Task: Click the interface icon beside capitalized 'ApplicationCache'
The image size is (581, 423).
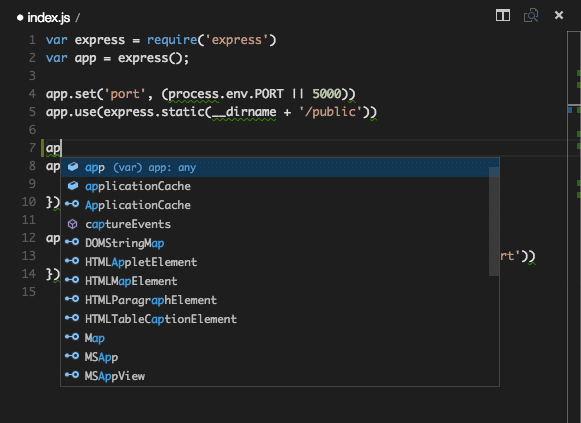Action: tap(72, 204)
